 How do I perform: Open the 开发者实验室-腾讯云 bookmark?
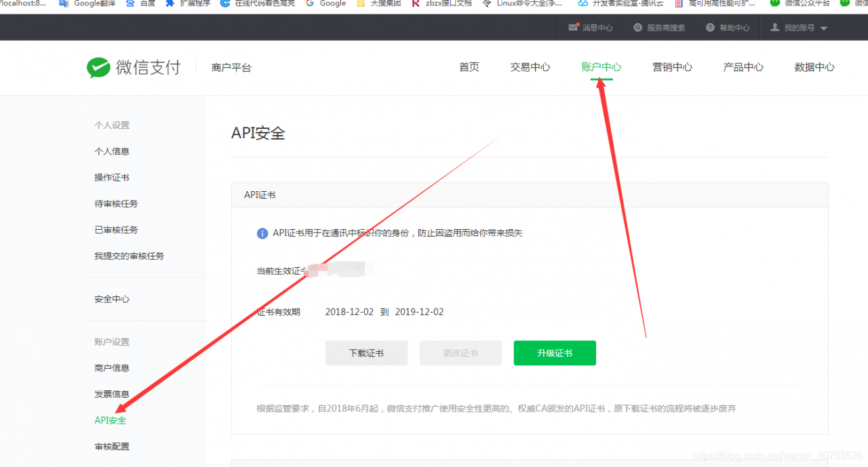click(x=621, y=3)
